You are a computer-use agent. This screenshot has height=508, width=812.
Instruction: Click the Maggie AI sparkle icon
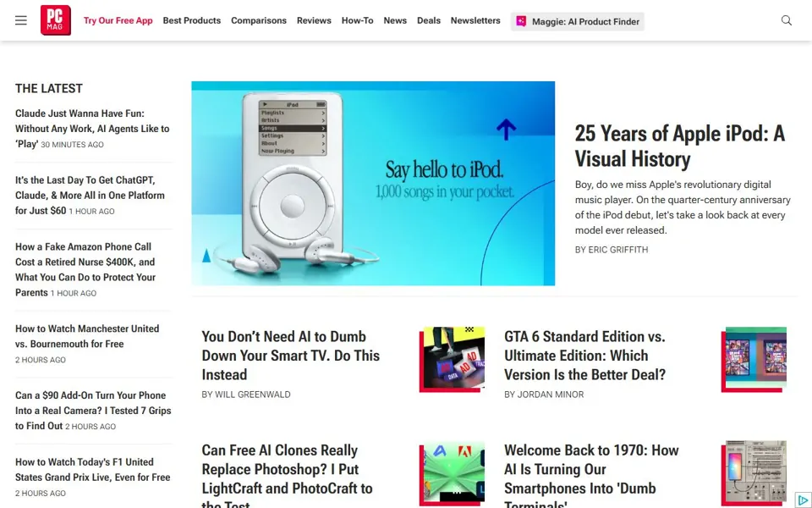(521, 21)
